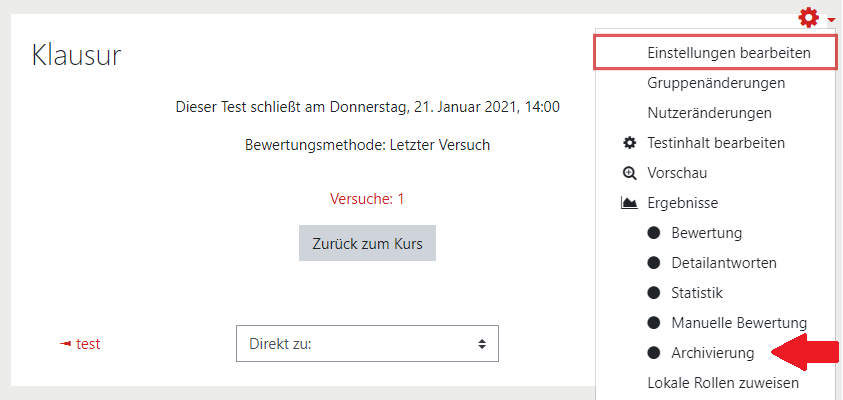
Task: Click the up-down arrows in Direkt zu
Action: coord(482,344)
